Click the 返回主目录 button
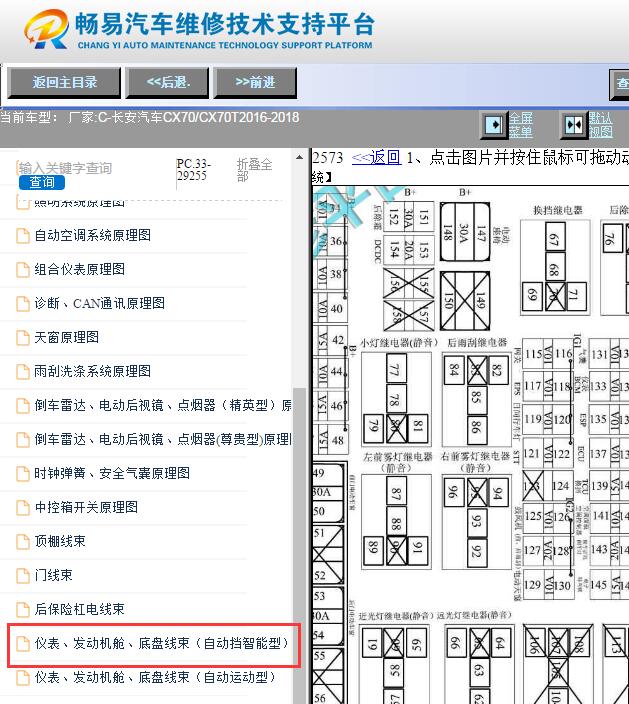629x704 pixels. point(64,83)
